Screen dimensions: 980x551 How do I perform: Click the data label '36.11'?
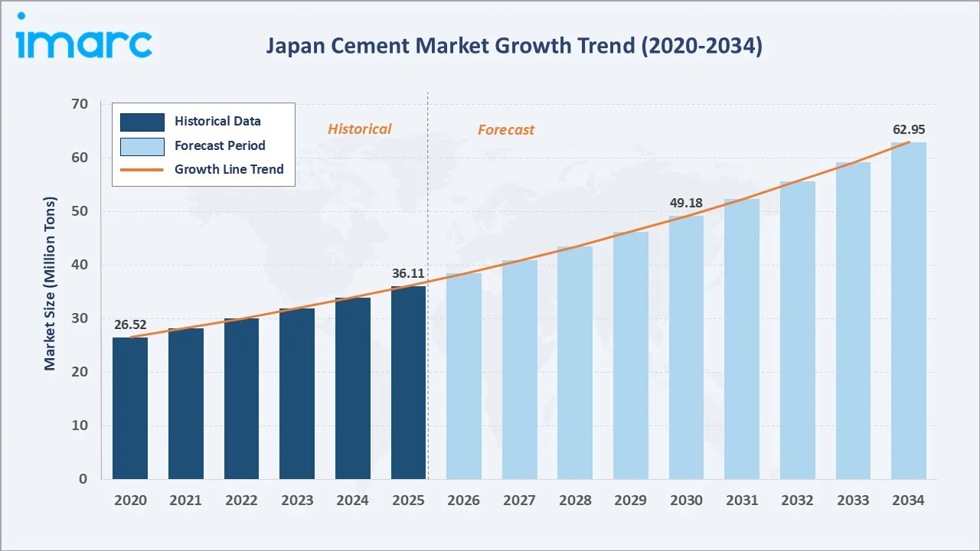[x=408, y=273]
